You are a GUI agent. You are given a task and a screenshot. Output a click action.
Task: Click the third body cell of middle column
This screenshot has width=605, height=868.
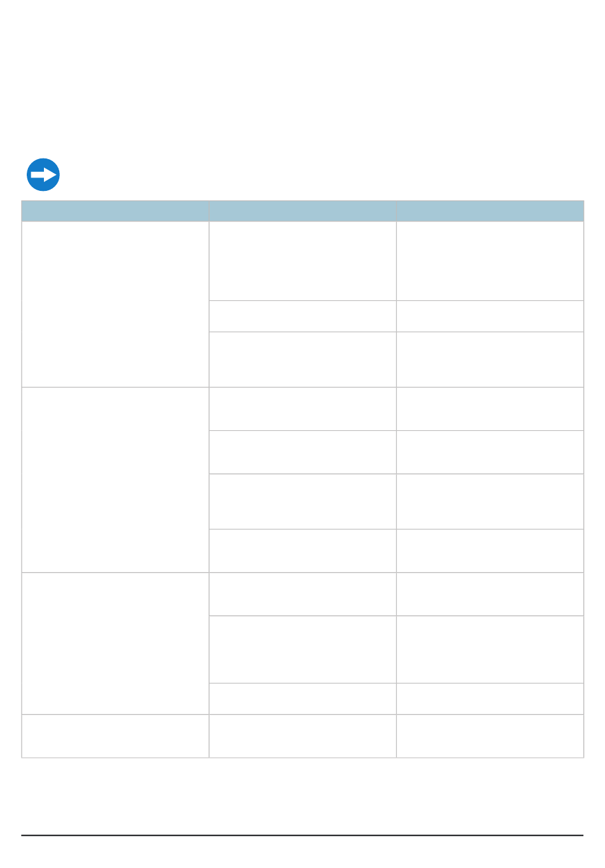coord(302,360)
